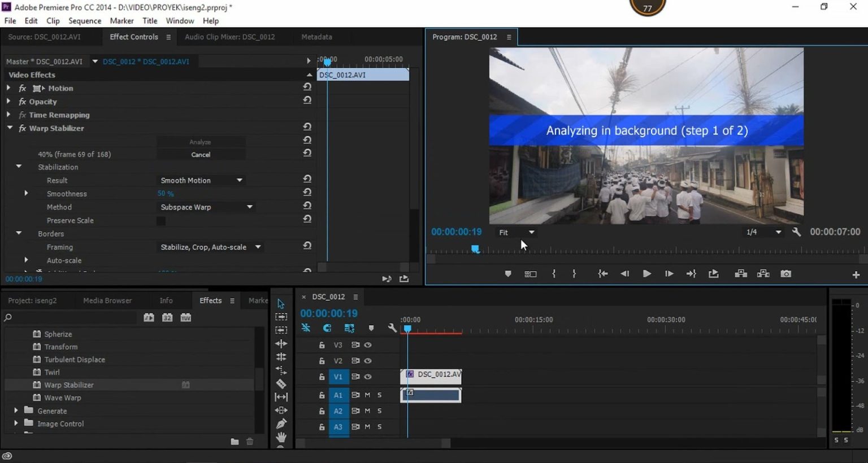Toggle Warp Stabilizer fx on/off
Image resolution: width=868 pixels, height=463 pixels.
23,128
